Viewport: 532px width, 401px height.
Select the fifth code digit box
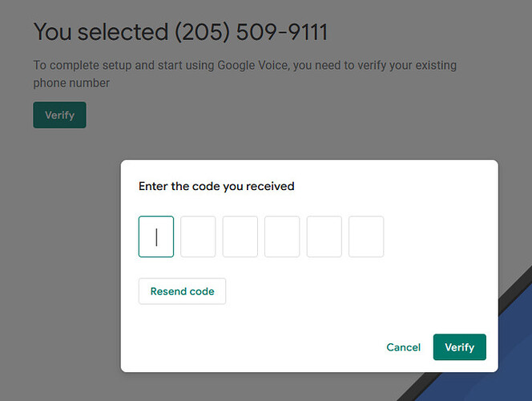324,237
